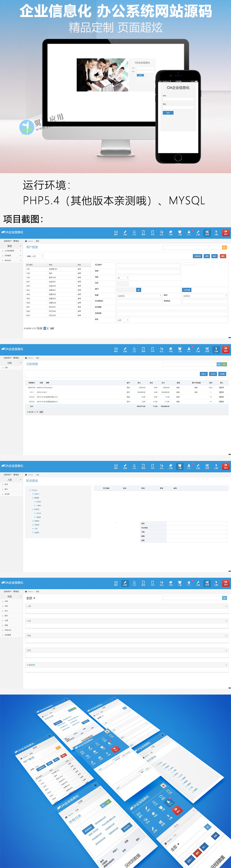Select 流程管理 in the 流程 page sidebar
The height and width of the screenshot is (868, 231).
point(8,635)
